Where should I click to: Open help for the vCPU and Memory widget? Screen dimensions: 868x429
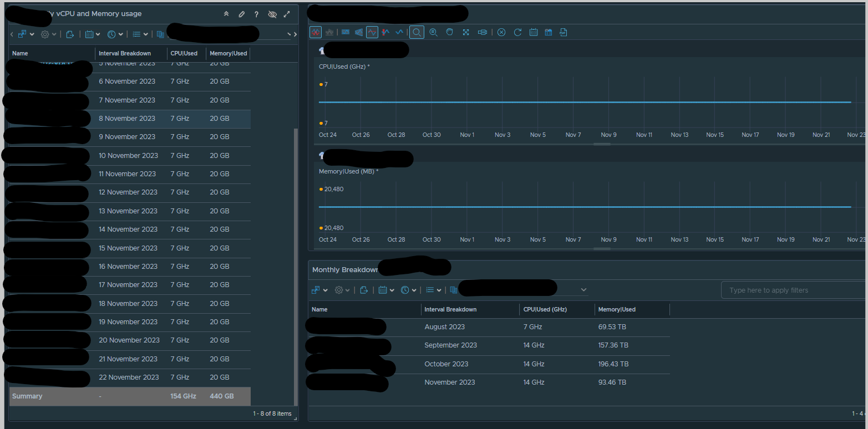(x=256, y=14)
